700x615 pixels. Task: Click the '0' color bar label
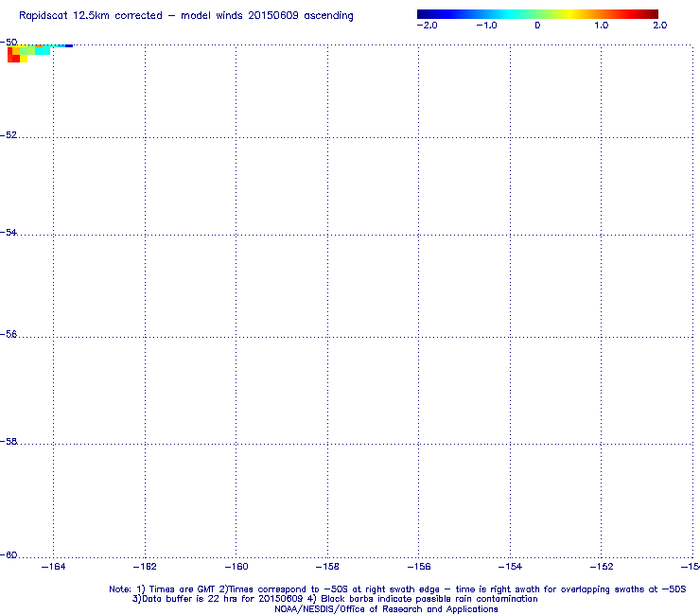click(x=537, y=26)
